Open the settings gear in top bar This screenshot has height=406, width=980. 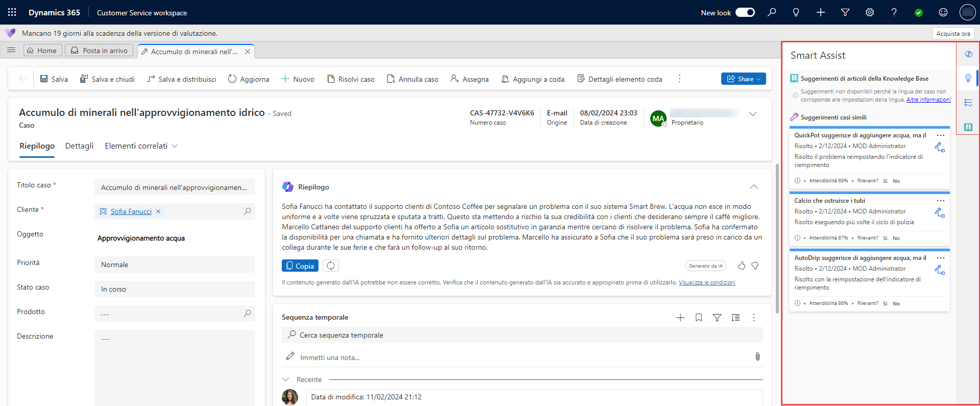pos(870,12)
